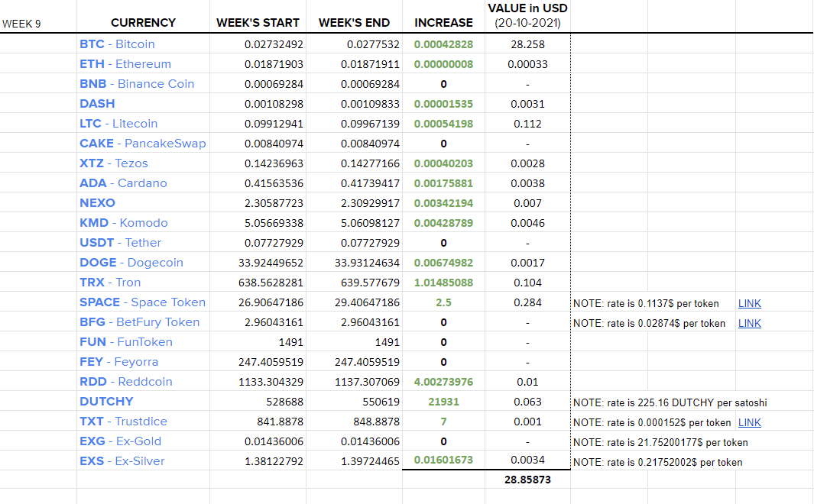Open the LINK in the BFG row

coord(749,323)
